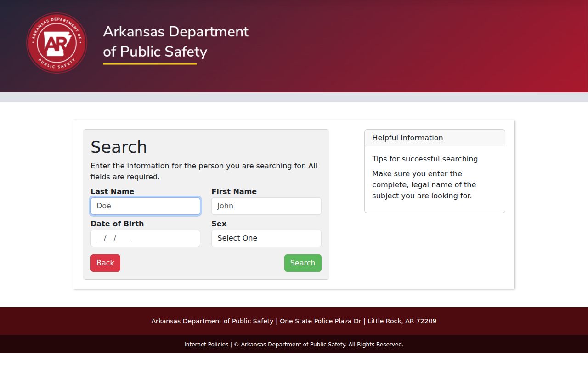The image size is (588, 368).
Task: Click the Date of Birth label
Action: 117,224
